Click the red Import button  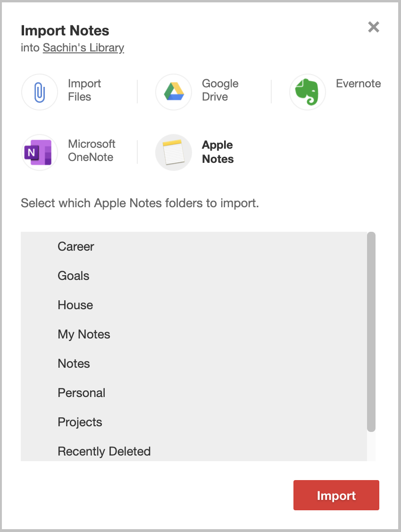tap(336, 495)
